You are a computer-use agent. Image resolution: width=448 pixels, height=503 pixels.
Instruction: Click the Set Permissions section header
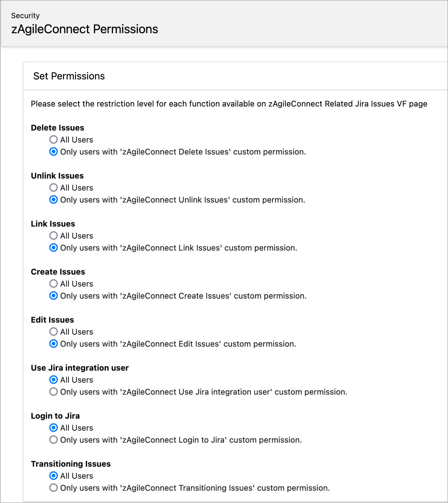69,76
